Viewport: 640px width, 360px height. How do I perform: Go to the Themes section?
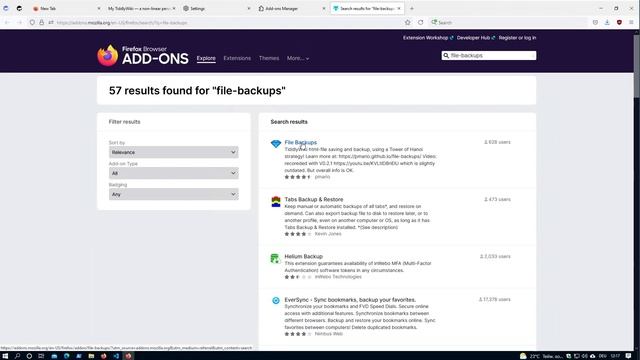click(269, 58)
